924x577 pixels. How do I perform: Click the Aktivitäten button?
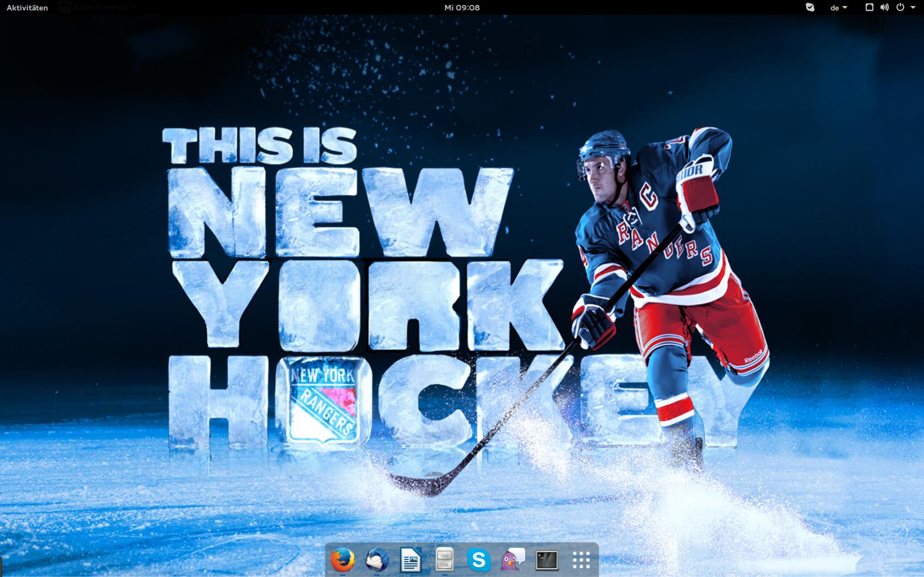click(28, 8)
